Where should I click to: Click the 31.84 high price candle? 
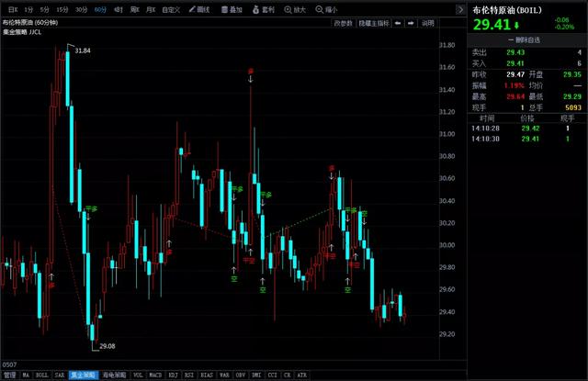pos(67,79)
